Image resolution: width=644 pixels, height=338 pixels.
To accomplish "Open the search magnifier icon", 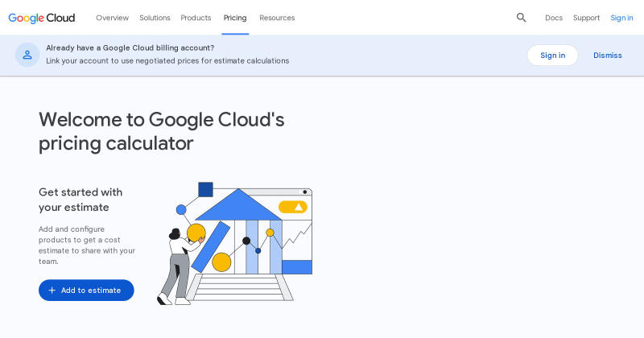I will (x=521, y=18).
